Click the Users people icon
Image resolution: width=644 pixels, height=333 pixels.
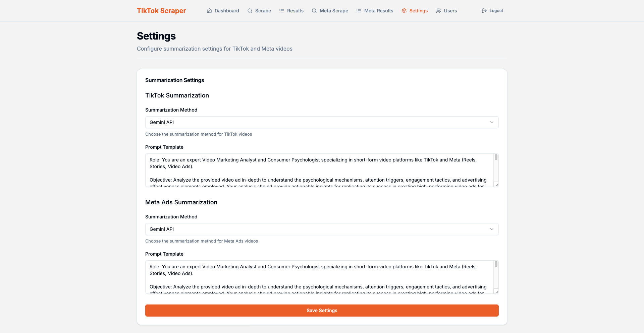[x=439, y=11]
